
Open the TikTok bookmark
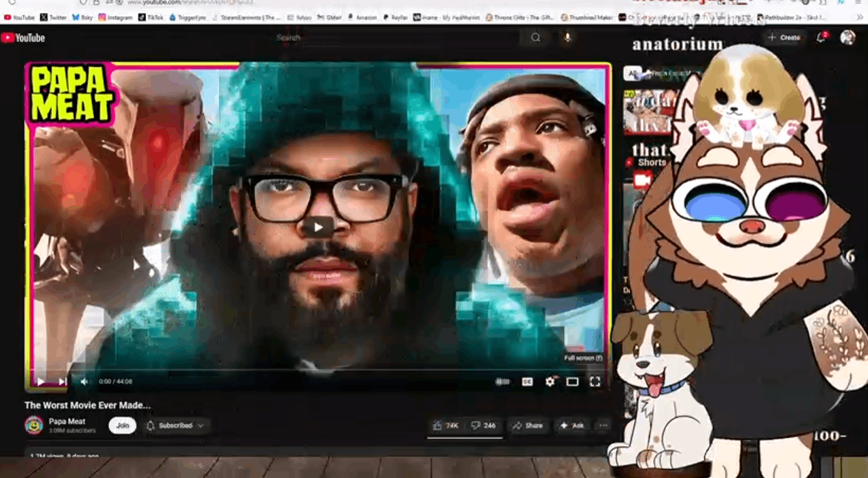coord(151,18)
